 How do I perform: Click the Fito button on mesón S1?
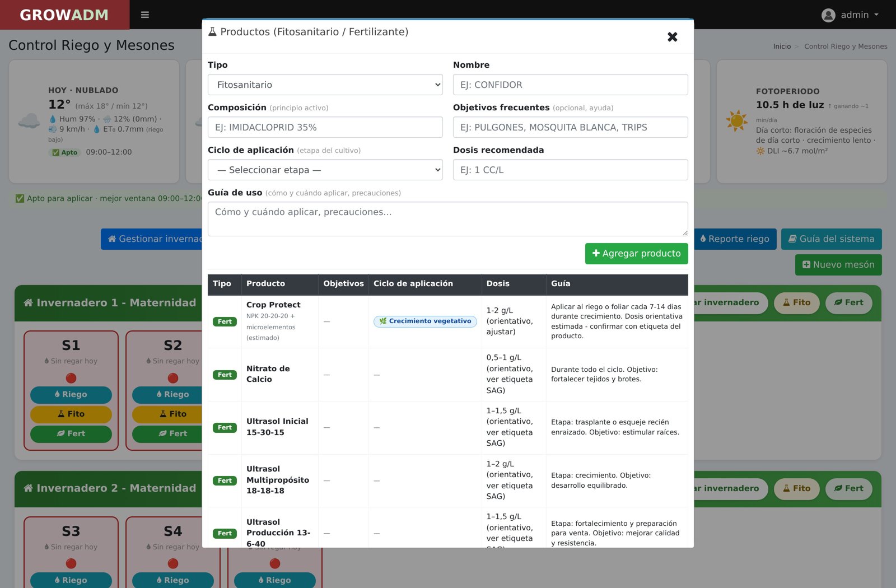pyautogui.click(x=71, y=414)
